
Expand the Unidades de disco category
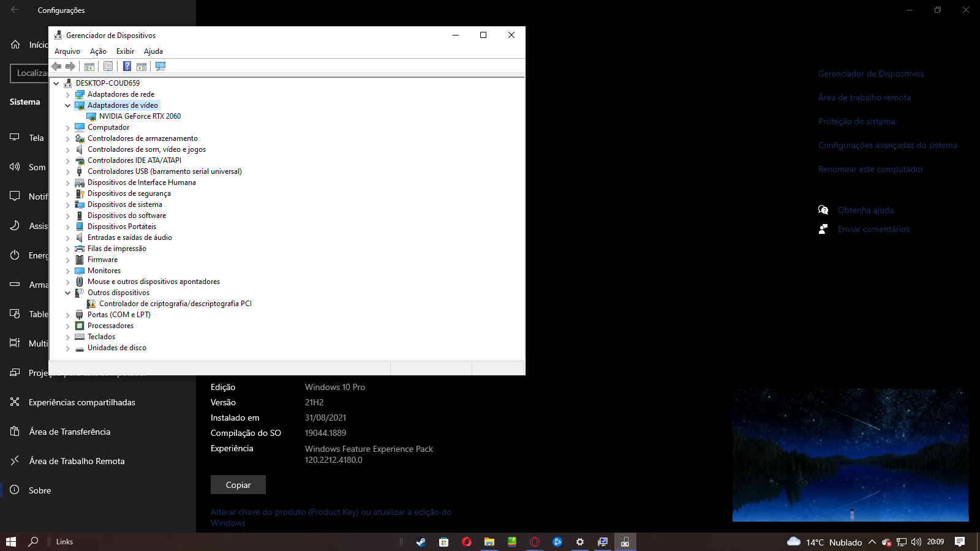(x=68, y=348)
